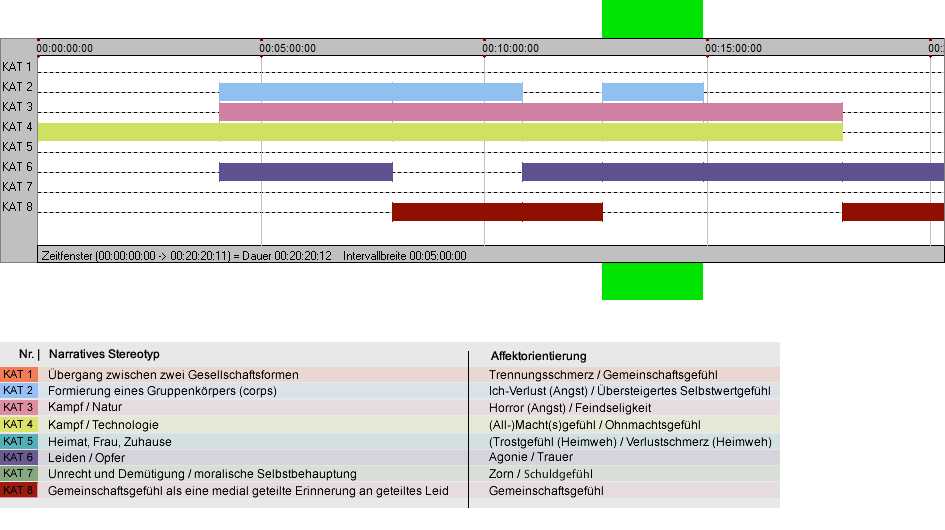This screenshot has width=945, height=530.
Task: Select the KAT 6 timeline row label
Action: click(x=17, y=166)
